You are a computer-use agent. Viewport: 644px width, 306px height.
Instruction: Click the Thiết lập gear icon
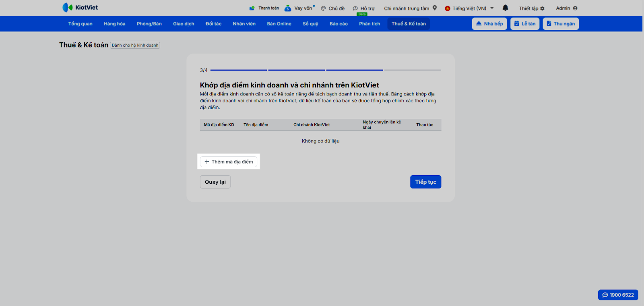542,8
